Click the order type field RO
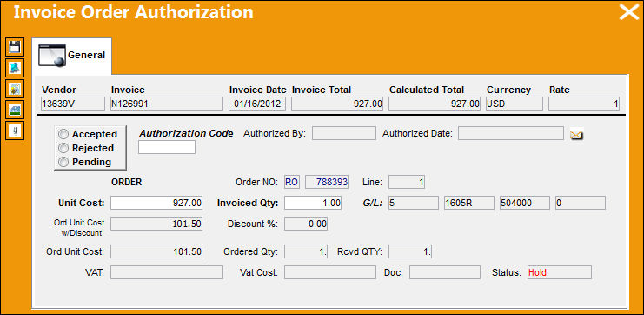Image resolution: width=644 pixels, height=315 pixels. pyautogui.click(x=292, y=182)
